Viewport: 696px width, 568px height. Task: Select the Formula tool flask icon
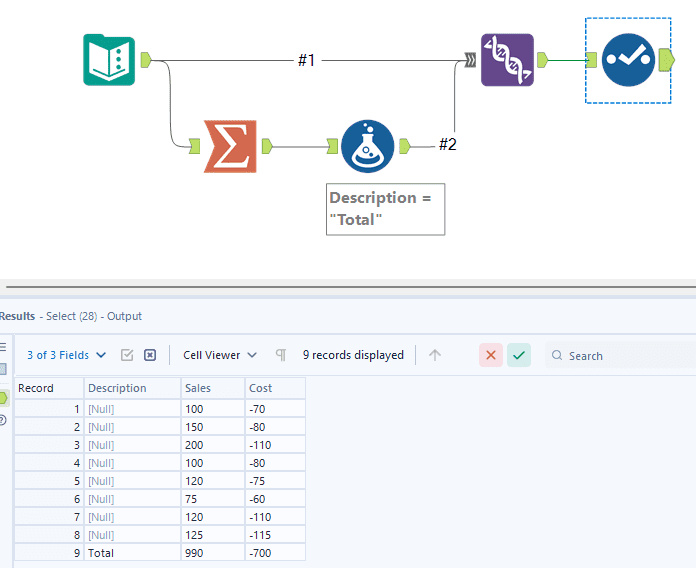click(x=367, y=146)
